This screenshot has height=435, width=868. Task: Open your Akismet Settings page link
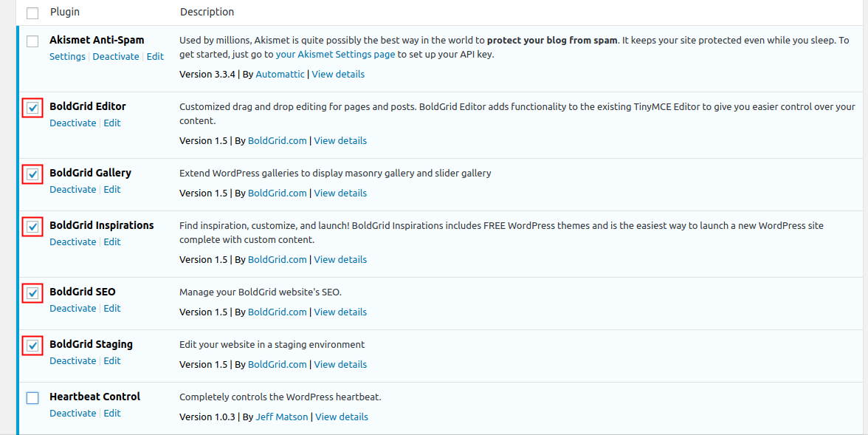coord(336,55)
